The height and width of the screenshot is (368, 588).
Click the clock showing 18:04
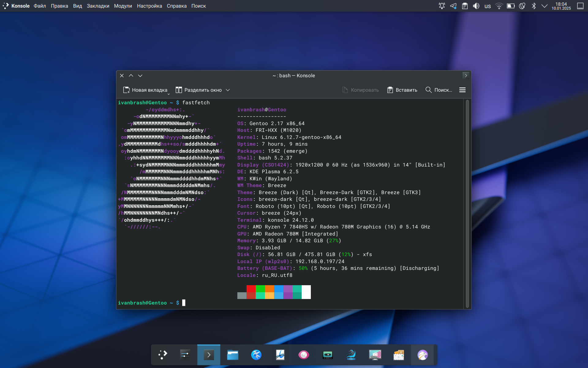coord(561,6)
